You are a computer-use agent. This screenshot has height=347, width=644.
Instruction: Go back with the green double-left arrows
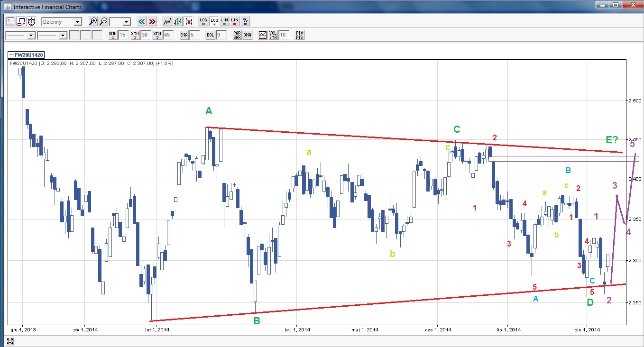[141, 21]
